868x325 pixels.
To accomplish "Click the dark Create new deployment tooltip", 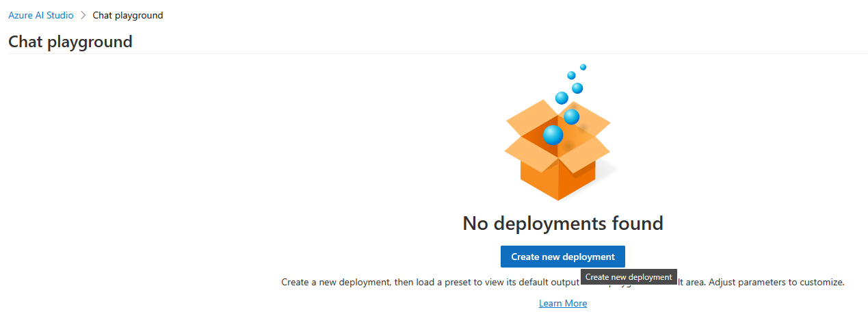I will [629, 277].
